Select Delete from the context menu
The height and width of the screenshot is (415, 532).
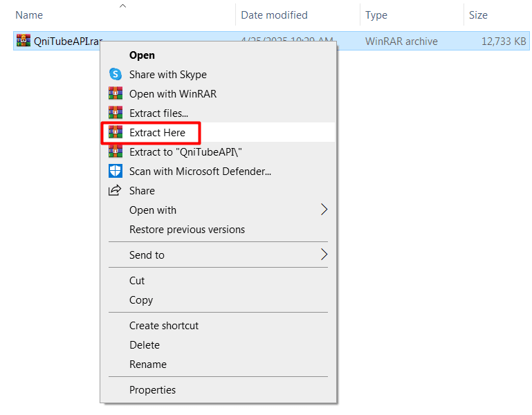[x=217, y=344]
